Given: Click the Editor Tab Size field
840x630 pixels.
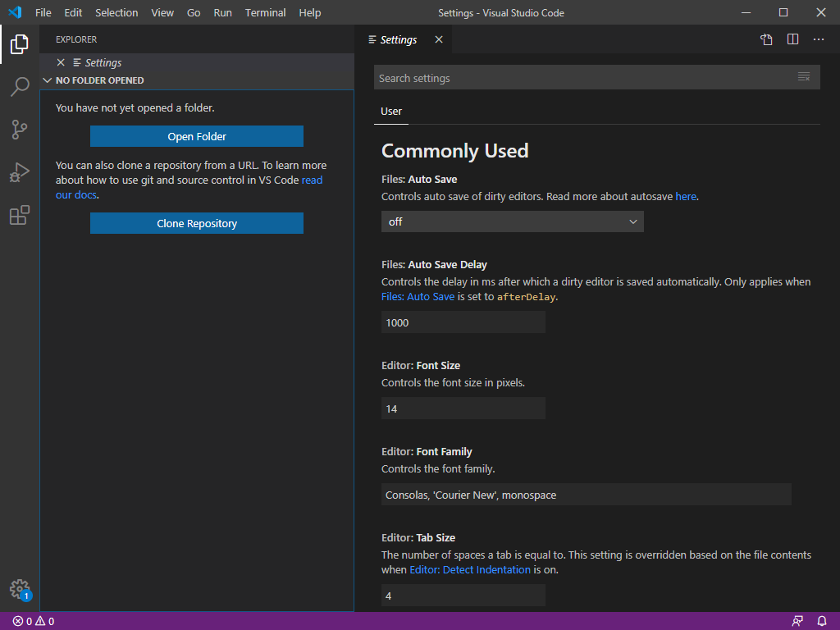Looking at the screenshot, I should point(463,596).
